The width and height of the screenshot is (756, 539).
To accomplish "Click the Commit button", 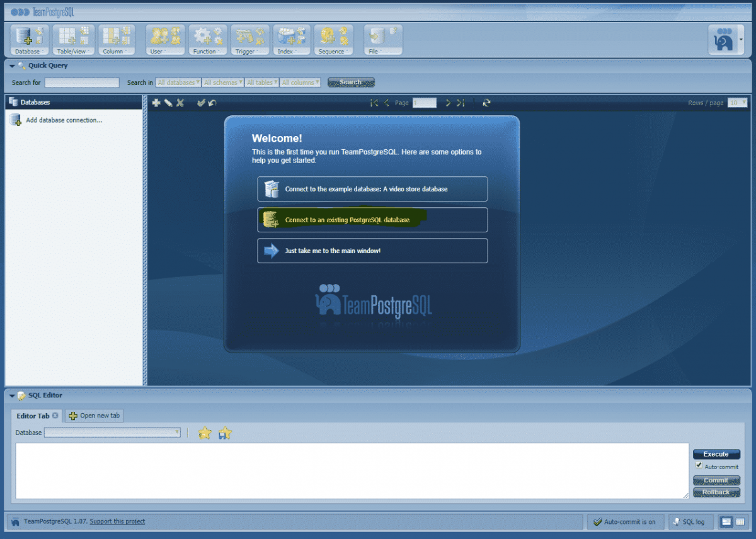I will click(x=716, y=480).
